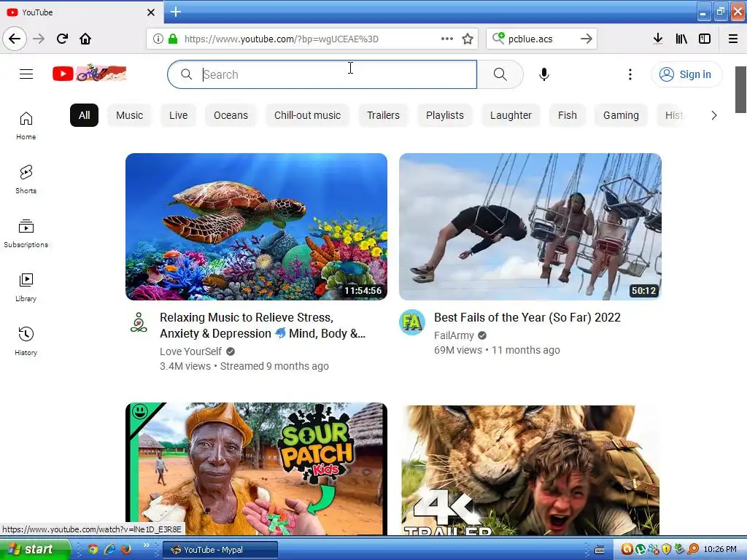
Task: Open Relaxing Music to Relieve Stress video title
Action: pyautogui.click(x=263, y=325)
